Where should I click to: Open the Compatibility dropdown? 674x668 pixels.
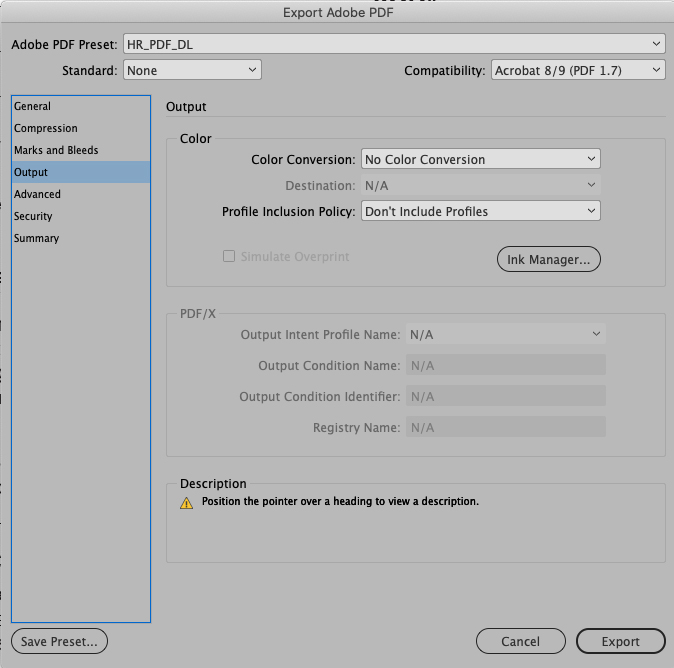(x=578, y=70)
